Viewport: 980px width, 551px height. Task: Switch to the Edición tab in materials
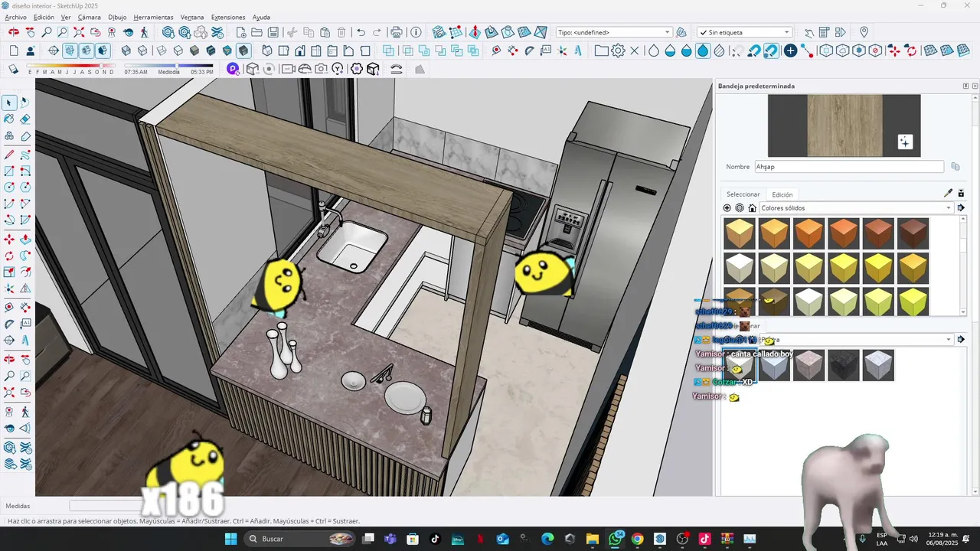[x=782, y=194]
